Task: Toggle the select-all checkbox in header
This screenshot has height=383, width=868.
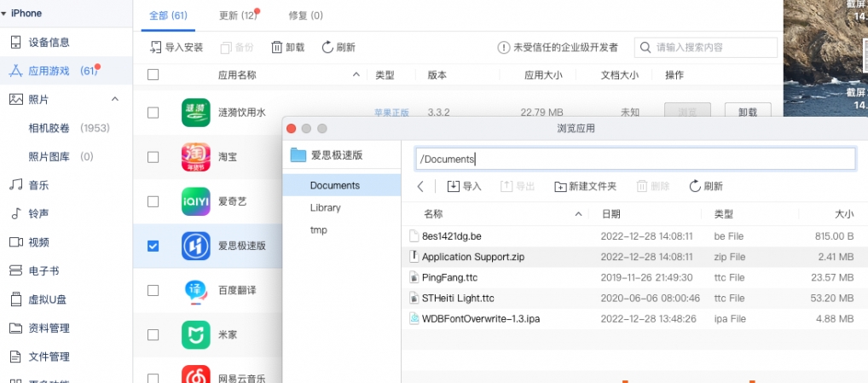Action: (153, 75)
